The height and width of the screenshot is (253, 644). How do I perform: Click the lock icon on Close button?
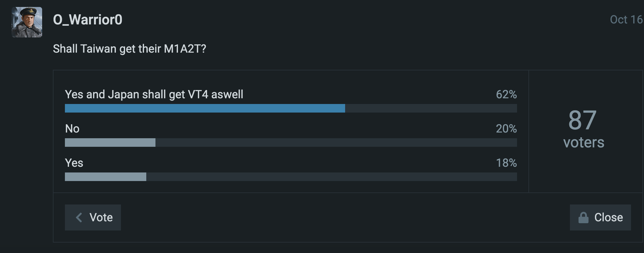(x=583, y=218)
